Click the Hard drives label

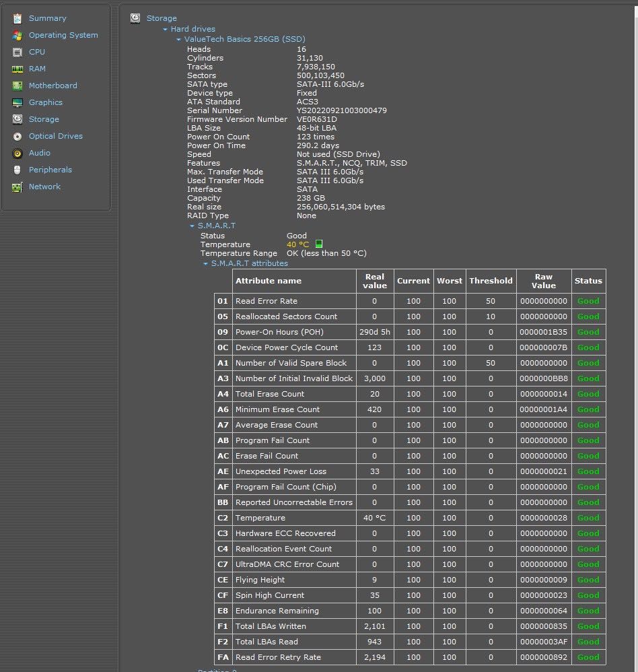pyautogui.click(x=193, y=29)
